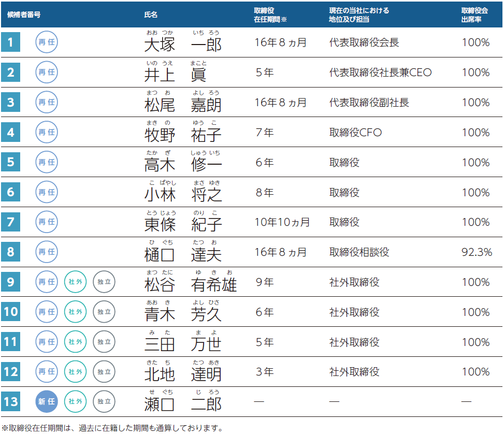Image resolution: width=504 pixels, height=434 pixels.
Task: Click the 再任 badge in 松尾 嘉朗's row
Action: pyautogui.click(x=47, y=102)
